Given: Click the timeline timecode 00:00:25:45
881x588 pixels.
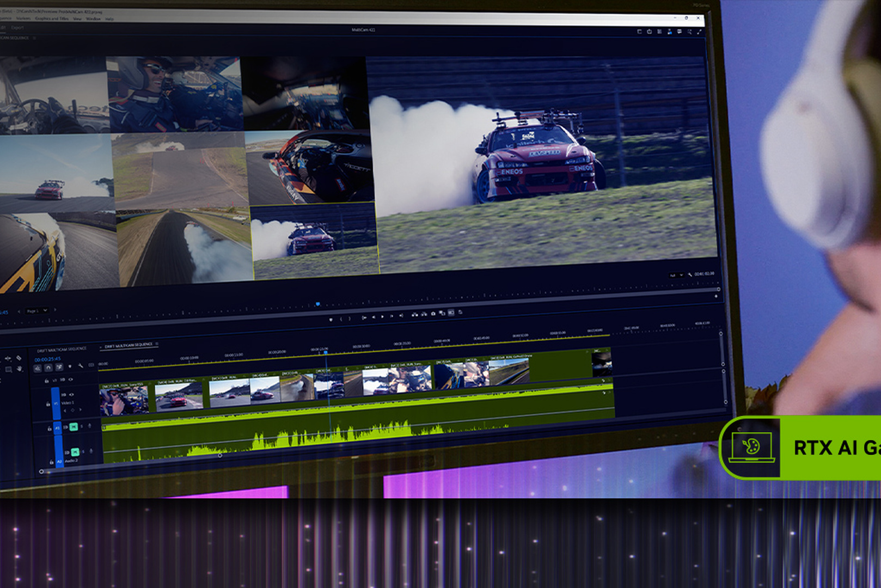Looking at the screenshot, I should (47, 359).
